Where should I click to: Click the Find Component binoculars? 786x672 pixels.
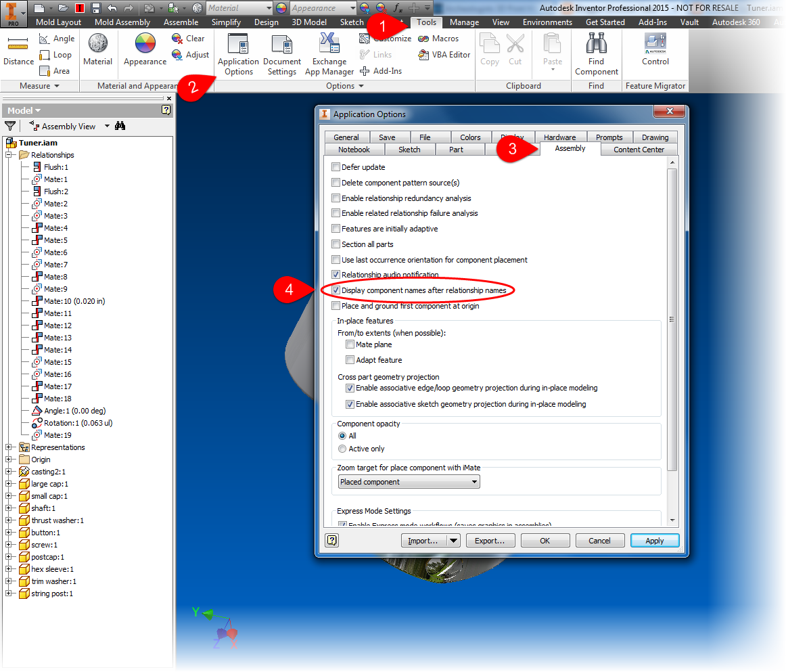pos(596,54)
